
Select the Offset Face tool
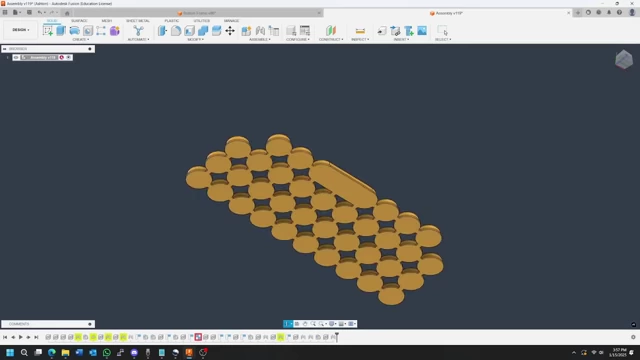216,31
